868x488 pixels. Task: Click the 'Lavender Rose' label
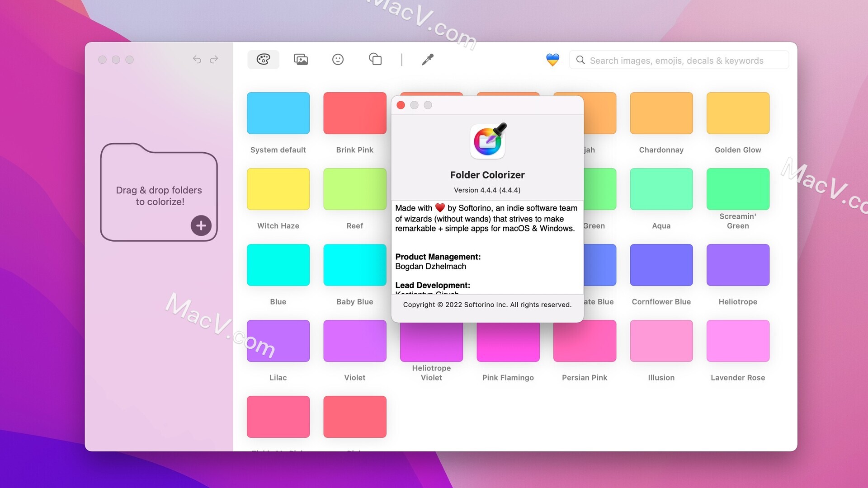pyautogui.click(x=738, y=378)
